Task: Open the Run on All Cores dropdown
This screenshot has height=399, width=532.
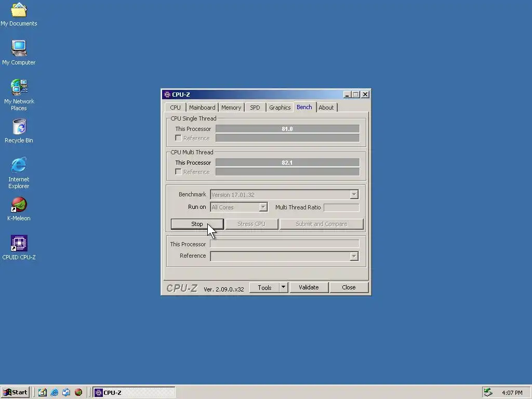Action: 263,207
